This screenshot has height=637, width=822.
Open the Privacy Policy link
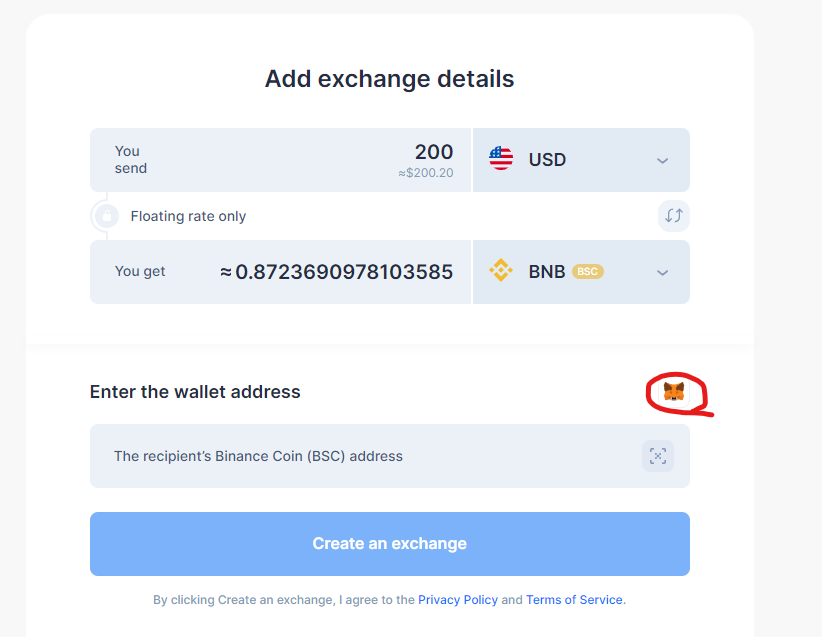(458, 600)
